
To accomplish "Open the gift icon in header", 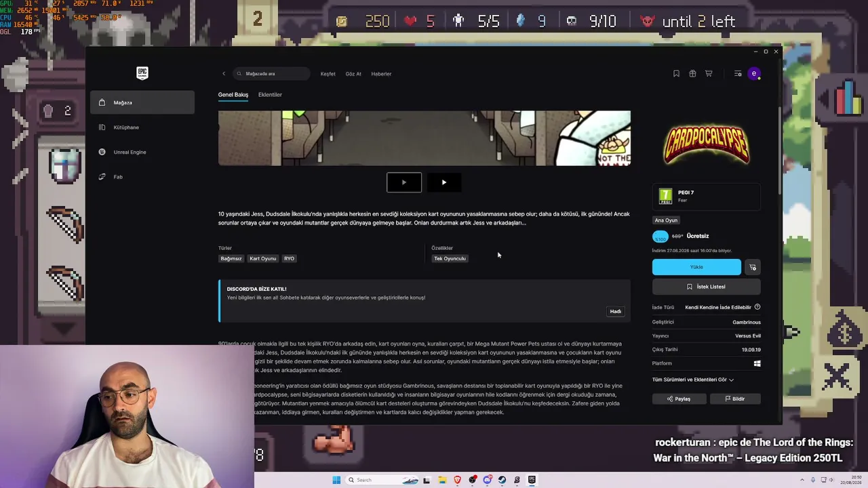I will 692,74.
